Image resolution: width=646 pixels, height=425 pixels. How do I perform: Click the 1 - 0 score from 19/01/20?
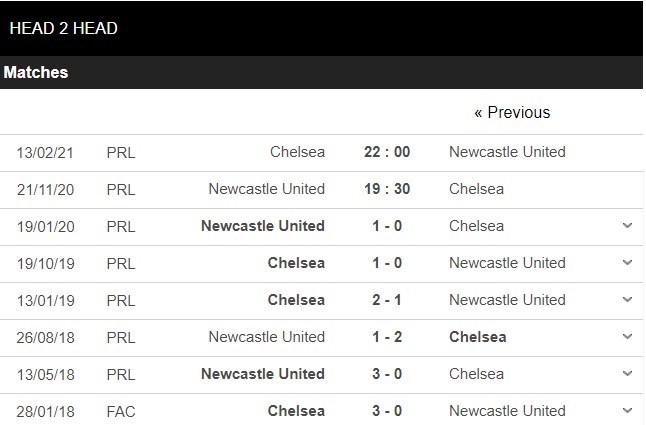(x=387, y=226)
